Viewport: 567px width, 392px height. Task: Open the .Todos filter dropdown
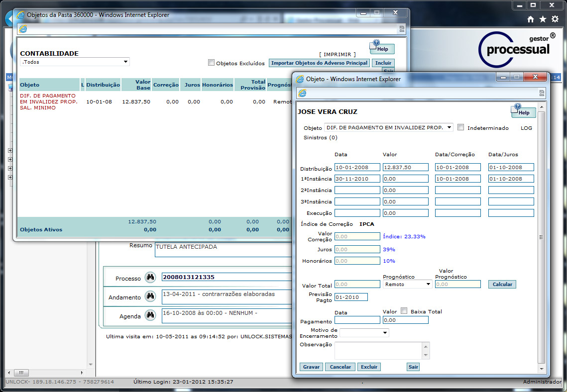point(75,62)
